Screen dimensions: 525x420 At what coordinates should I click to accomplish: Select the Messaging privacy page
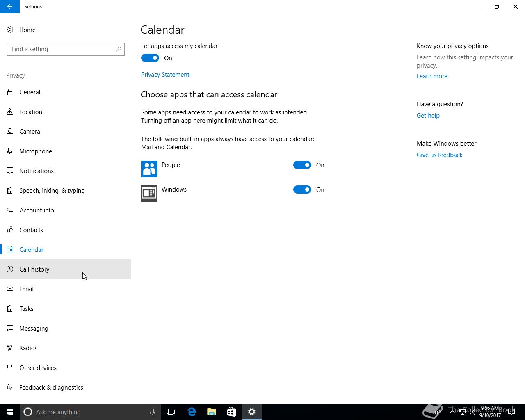click(x=65, y=328)
